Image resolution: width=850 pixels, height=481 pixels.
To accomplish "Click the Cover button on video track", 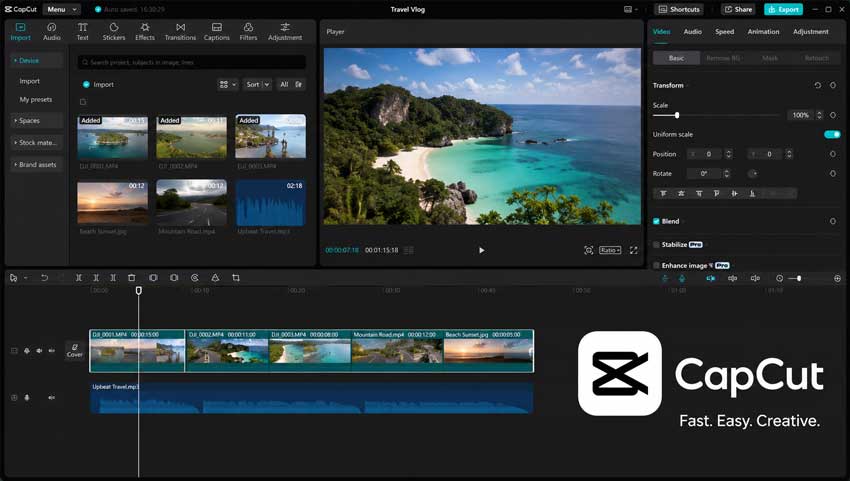I will [75, 350].
